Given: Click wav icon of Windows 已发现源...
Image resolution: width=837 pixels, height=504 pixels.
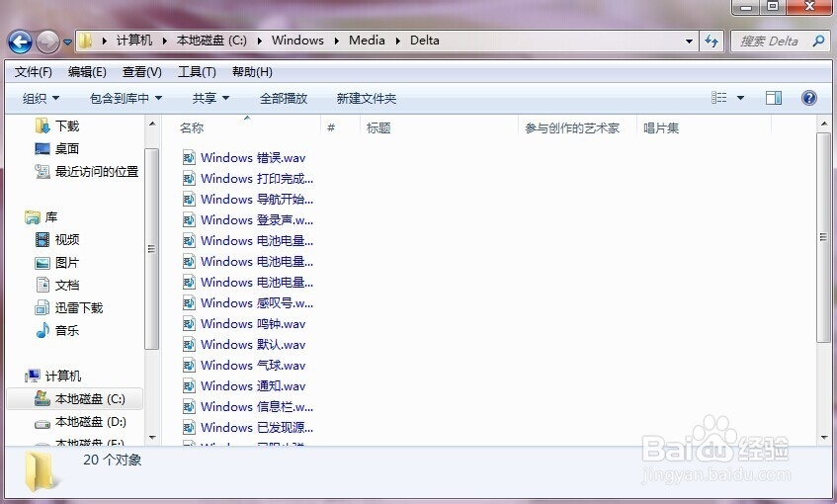Looking at the screenshot, I should (189, 428).
